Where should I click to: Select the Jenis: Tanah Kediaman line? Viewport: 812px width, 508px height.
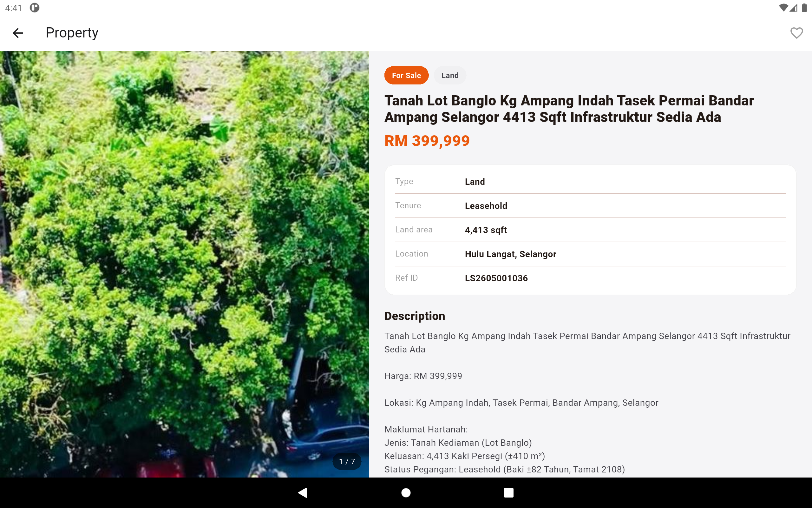click(x=458, y=443)
